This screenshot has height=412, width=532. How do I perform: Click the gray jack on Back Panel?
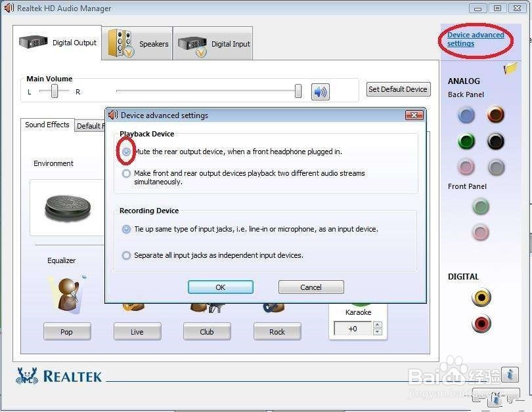pos(496,167)
